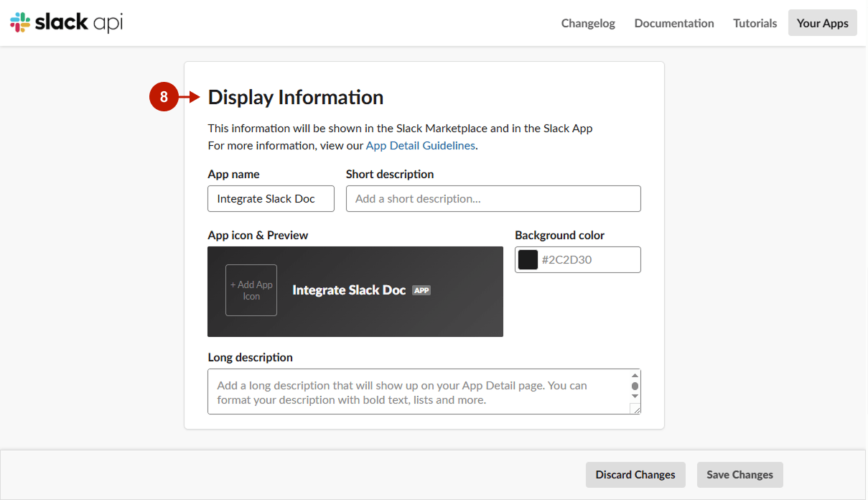Click the Background color label

559,235
